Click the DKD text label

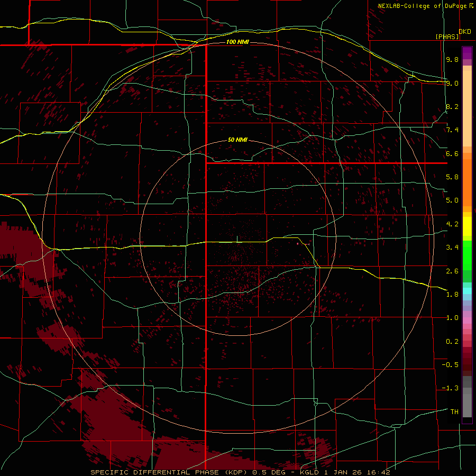(x=465, y=32)
